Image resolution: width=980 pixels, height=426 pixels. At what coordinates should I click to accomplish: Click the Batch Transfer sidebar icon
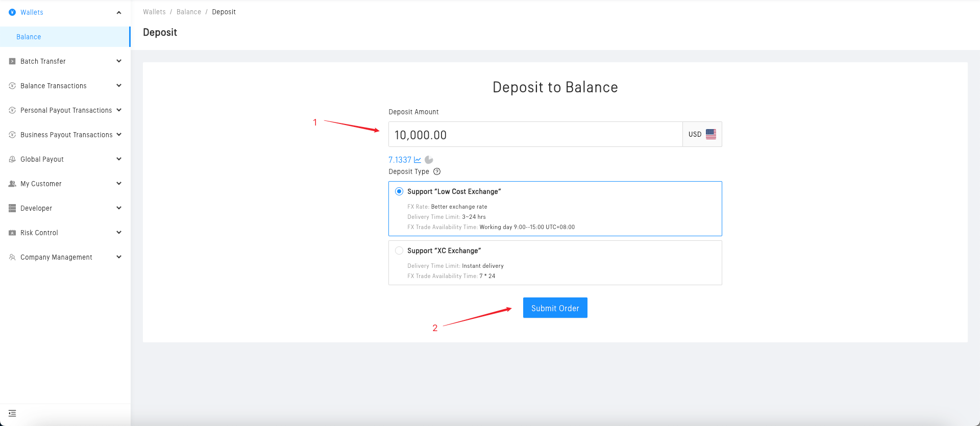[12, 61]
